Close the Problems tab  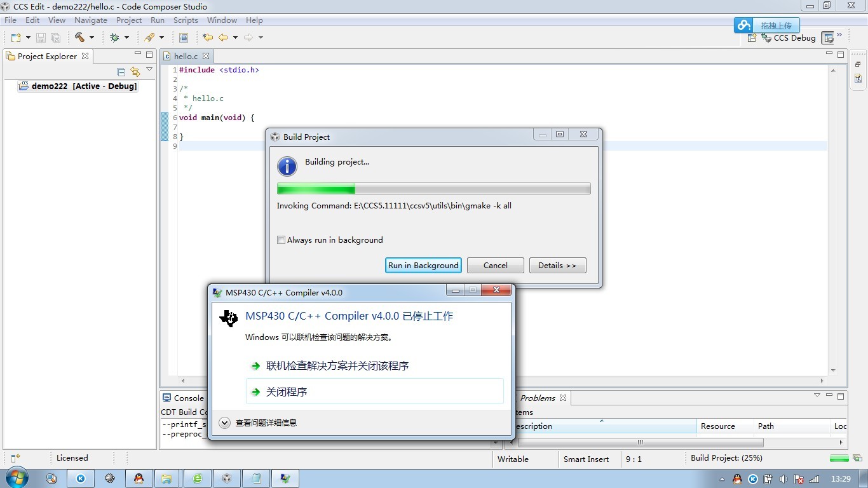[x=562, y=398]
